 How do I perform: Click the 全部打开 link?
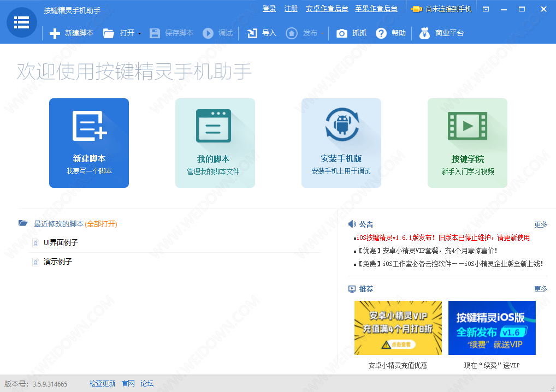(101, 224)
